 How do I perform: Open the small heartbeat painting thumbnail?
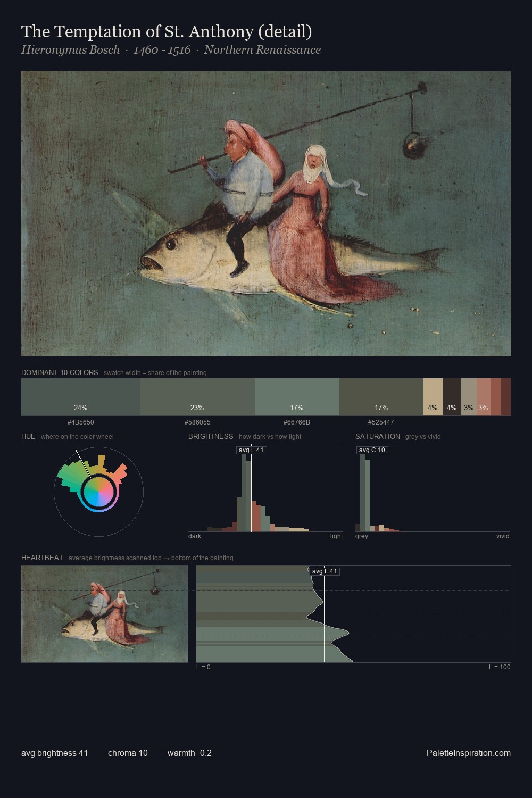coord(104,614)
